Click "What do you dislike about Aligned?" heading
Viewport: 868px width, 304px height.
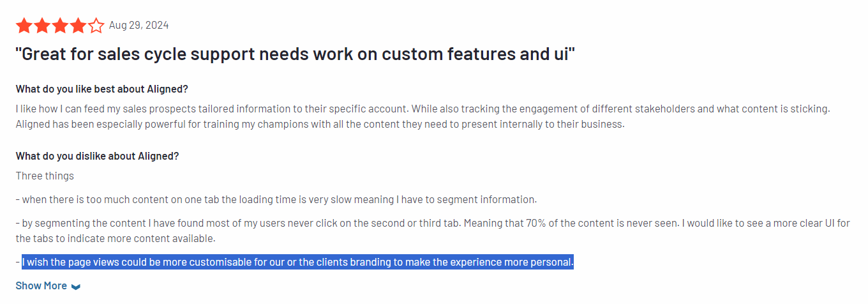tap(97, 156)
